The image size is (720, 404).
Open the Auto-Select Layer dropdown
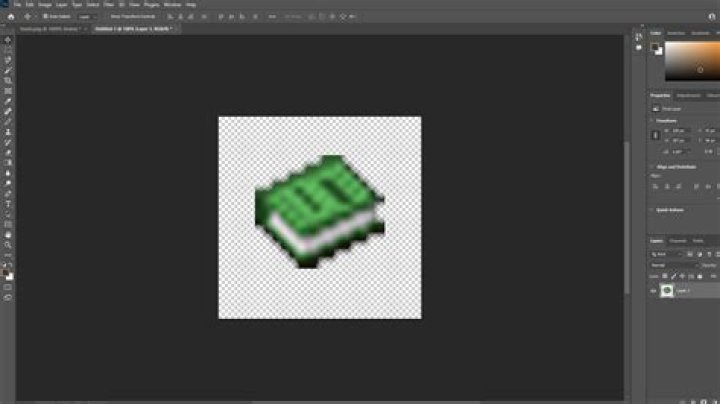pos(87,17)
